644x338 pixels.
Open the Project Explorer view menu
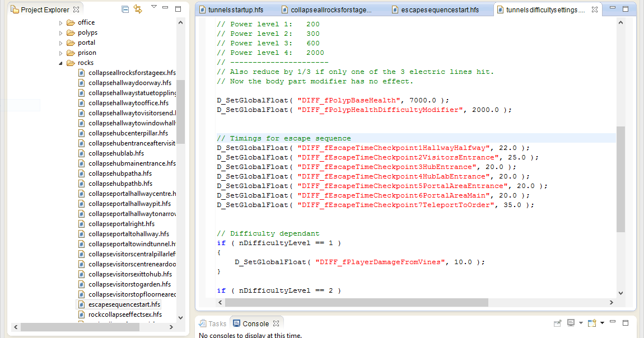click(x=154, y=7)
